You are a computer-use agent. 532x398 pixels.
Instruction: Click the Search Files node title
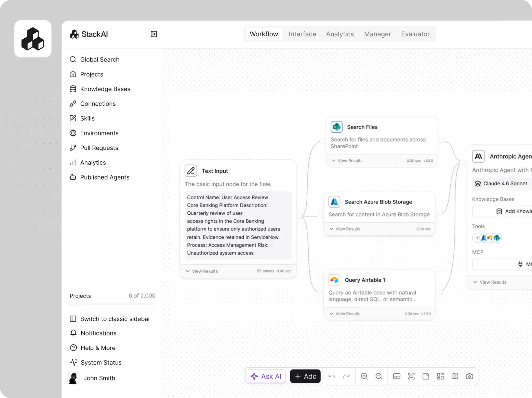click(362, 127)
